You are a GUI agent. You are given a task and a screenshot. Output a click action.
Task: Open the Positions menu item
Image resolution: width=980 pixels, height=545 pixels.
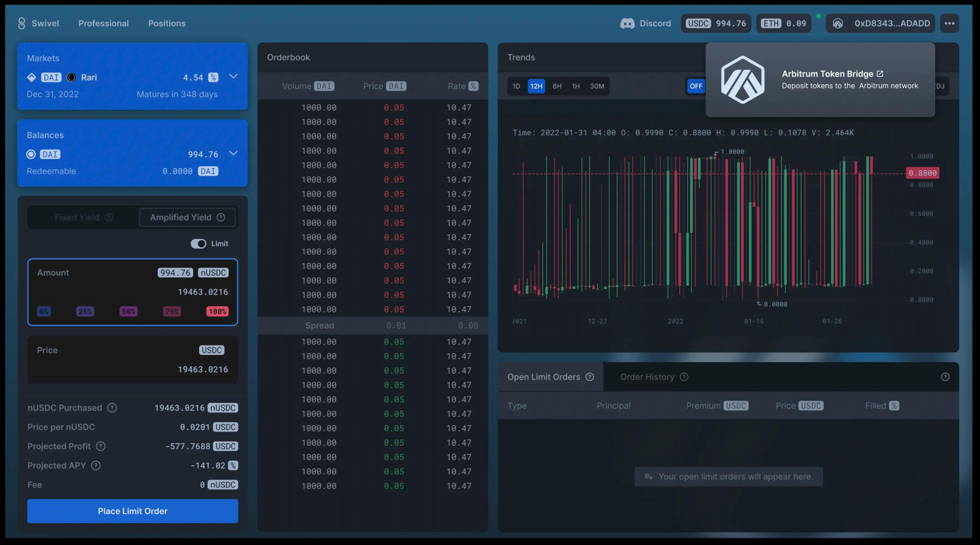click(x=167, y=24)
